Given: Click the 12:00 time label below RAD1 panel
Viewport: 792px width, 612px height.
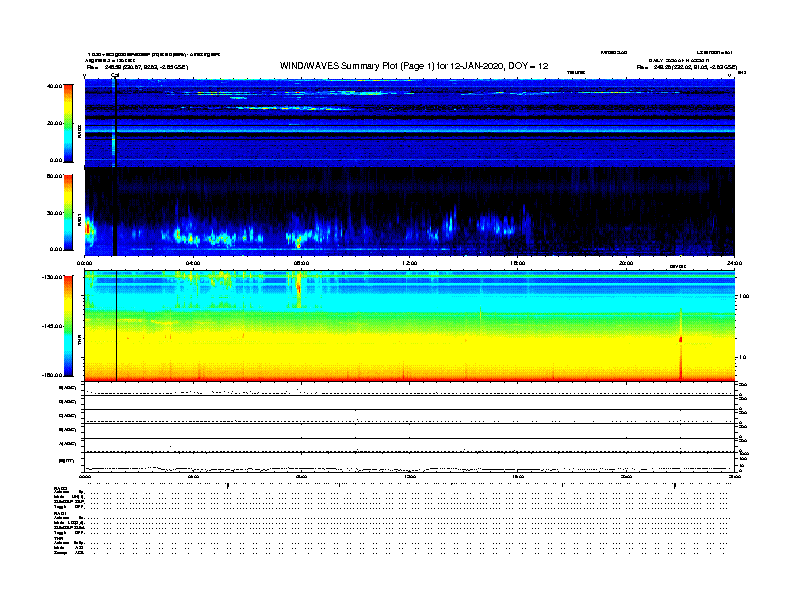Looking at the screenshot, I should coord(410,263).
